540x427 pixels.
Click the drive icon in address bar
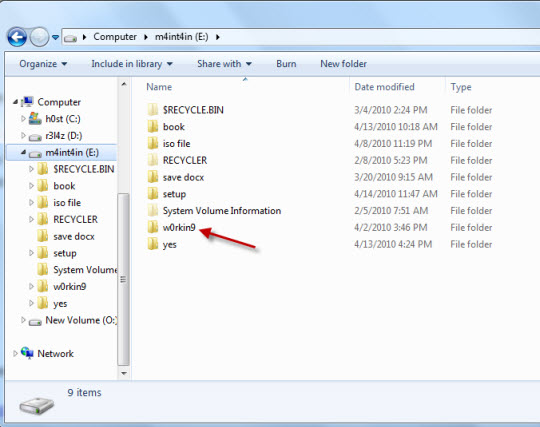click(x=70, y=38)
